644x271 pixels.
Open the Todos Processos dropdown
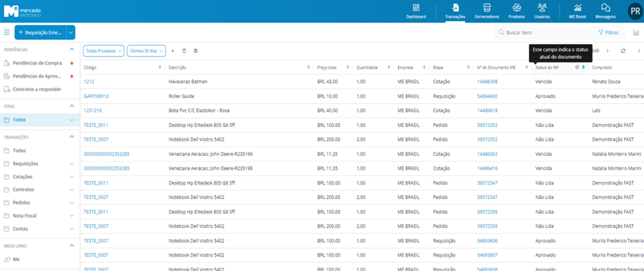pos(104,51)
